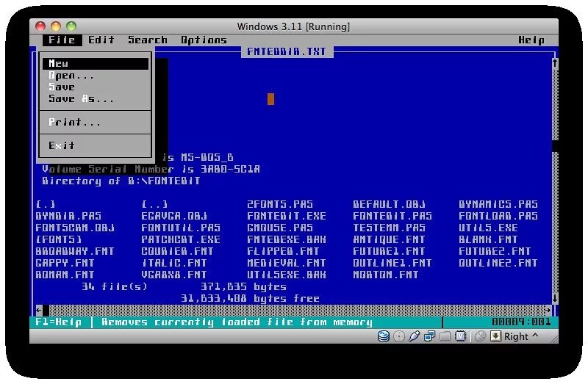
Task: Click the OUTLINE1.FNT file entry
Action: [392, 263]
